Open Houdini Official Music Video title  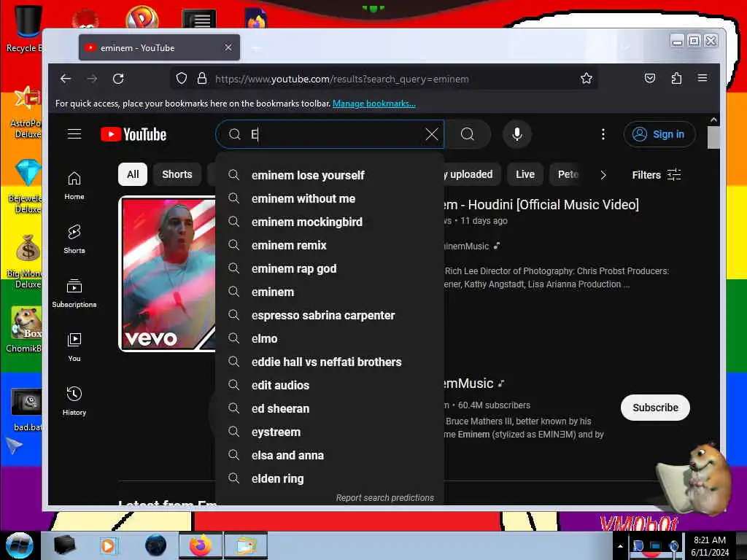pyautogui.click(x=542, y=205)
